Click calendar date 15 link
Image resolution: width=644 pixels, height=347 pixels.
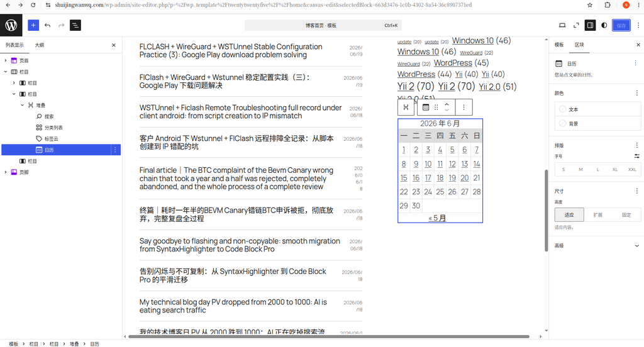(404, 178)
